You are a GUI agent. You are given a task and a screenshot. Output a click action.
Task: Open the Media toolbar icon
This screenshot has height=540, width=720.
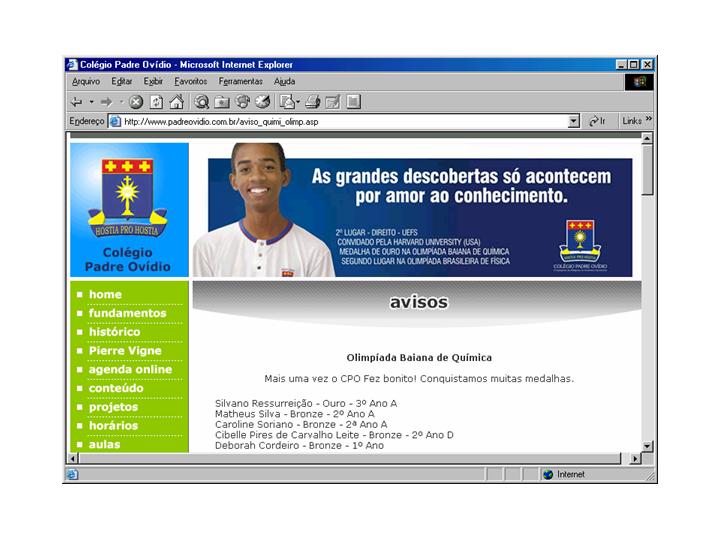click(242, 102)
